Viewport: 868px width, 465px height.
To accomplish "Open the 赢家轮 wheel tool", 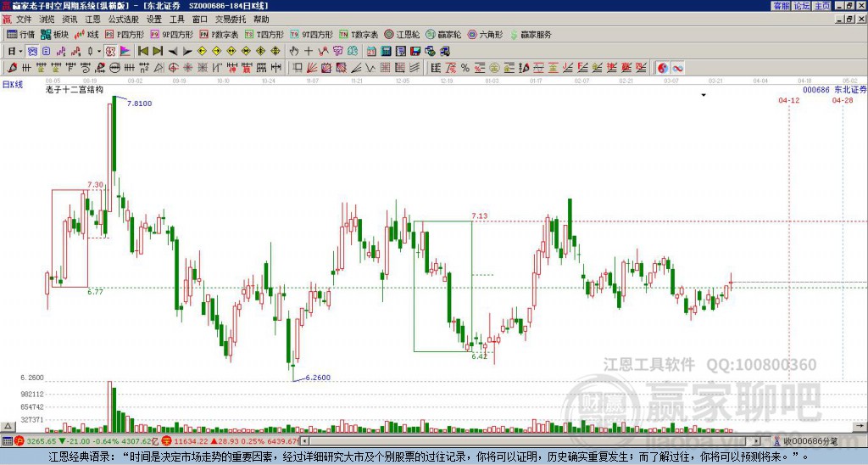I will point(443,34).
